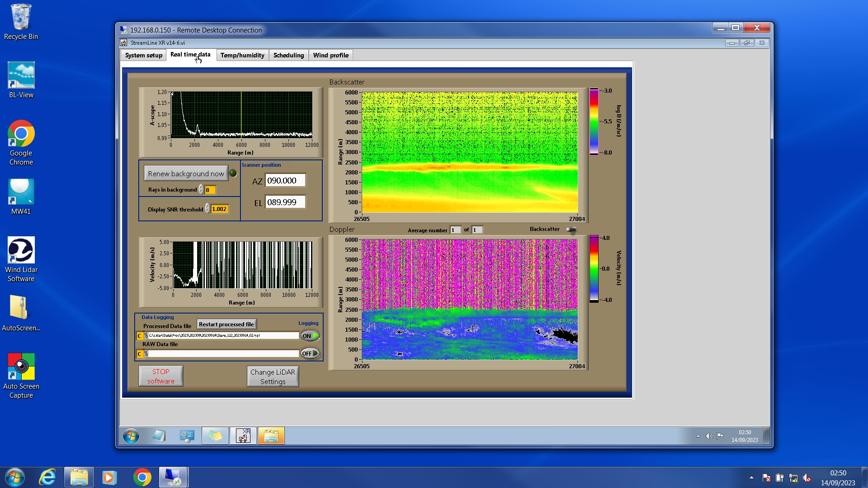The image size is (868, 488).
Task: Open the remote Control Panel taskbar icon
Action: [187, 436]
